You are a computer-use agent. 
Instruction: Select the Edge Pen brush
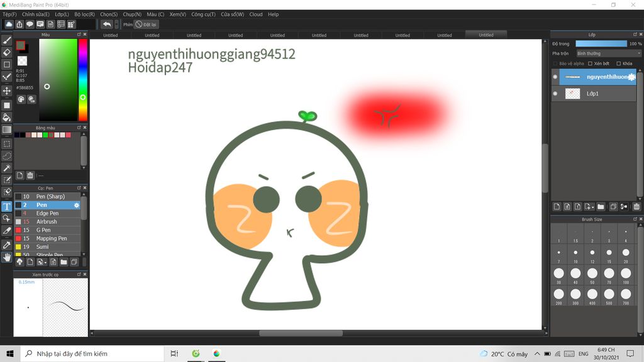click(x=47, y=214)
